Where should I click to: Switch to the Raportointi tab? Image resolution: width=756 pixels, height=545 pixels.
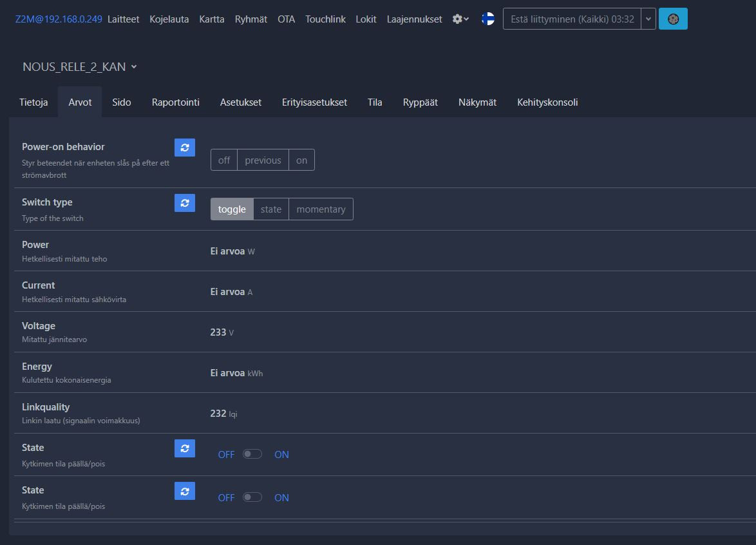tap(176, 102)
